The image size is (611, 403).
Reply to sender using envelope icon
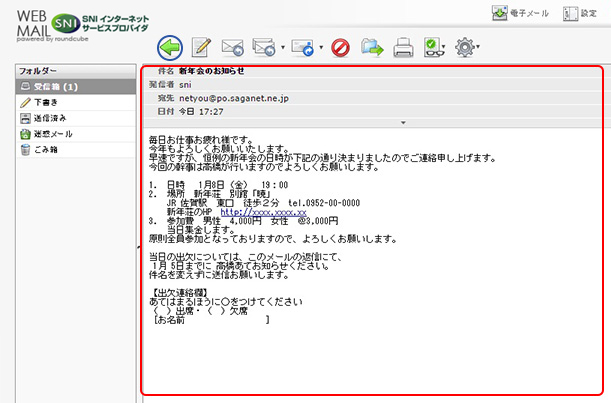click(233, 46)
